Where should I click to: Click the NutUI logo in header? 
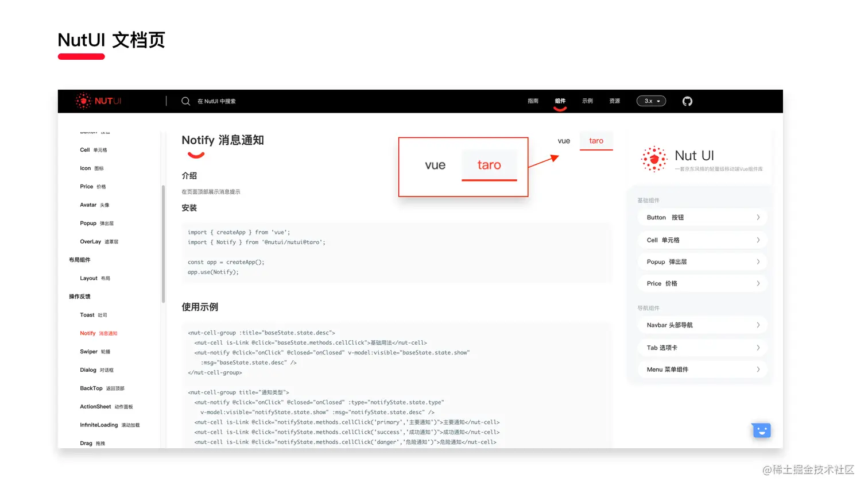[98, 101]
